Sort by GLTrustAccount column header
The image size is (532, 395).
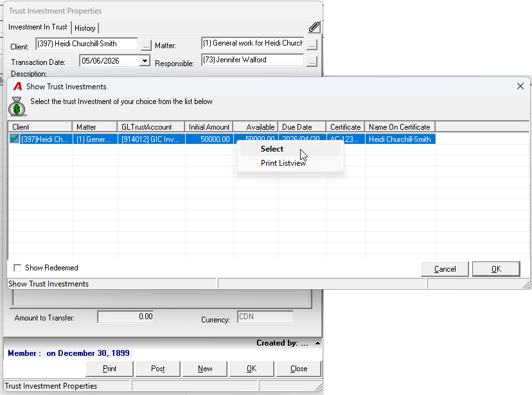152,127
